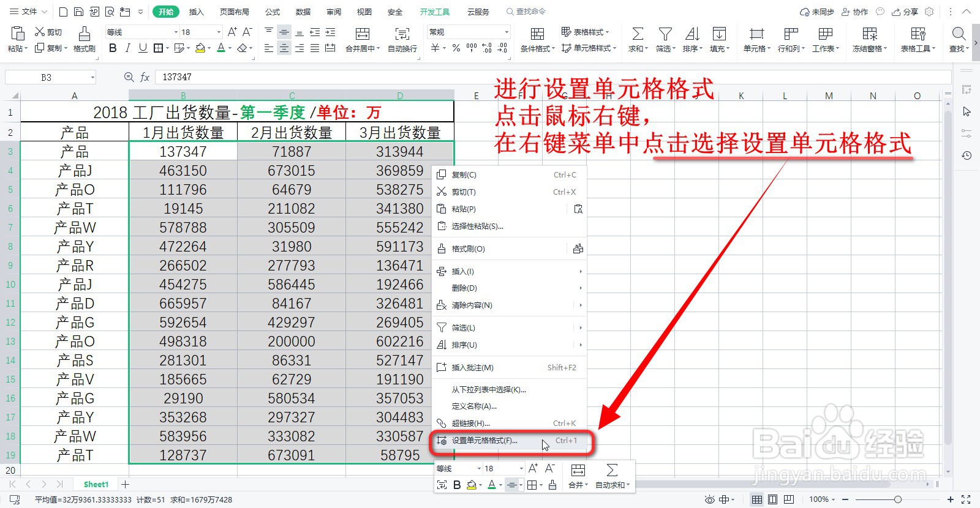Click the Name Box showing B3
Viewport: 980px width, 508px height.
click(x=50, y=77)
